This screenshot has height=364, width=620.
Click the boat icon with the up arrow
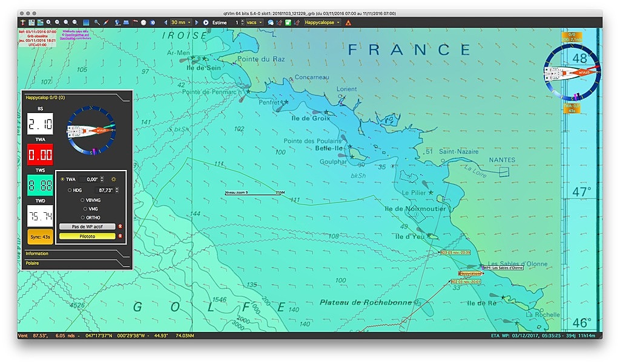coord(280,22)
